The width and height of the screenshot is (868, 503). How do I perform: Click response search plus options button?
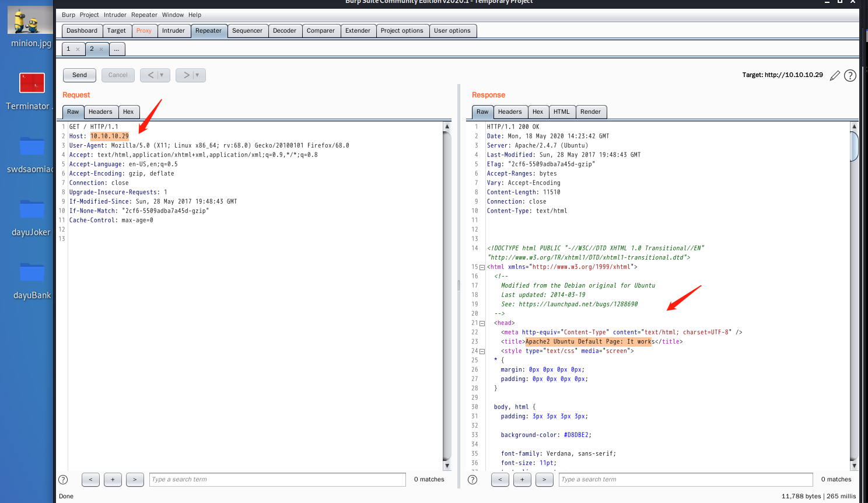pyautogui.click(x=522, y=480)
